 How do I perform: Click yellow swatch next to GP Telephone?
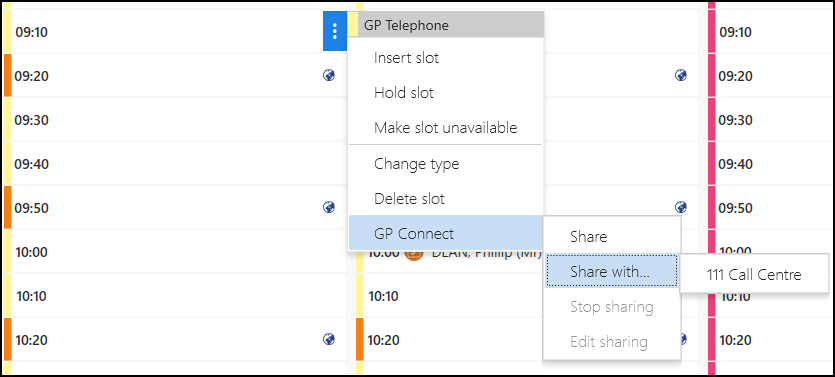tap(353, 25)
